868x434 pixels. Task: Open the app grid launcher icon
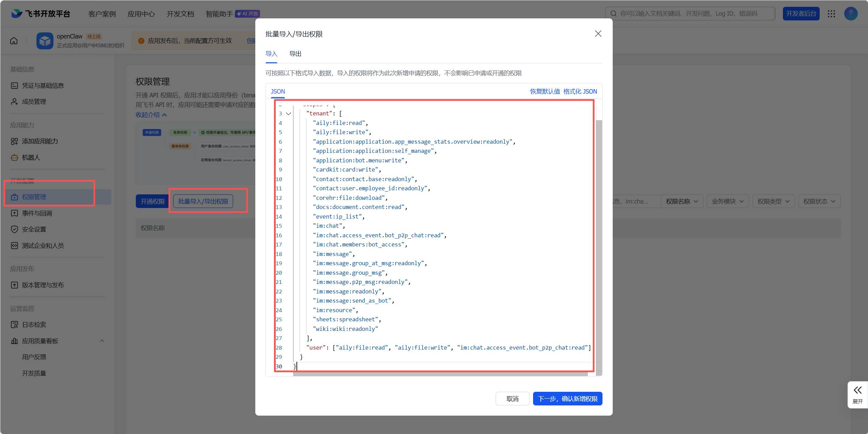click(832, 14)
